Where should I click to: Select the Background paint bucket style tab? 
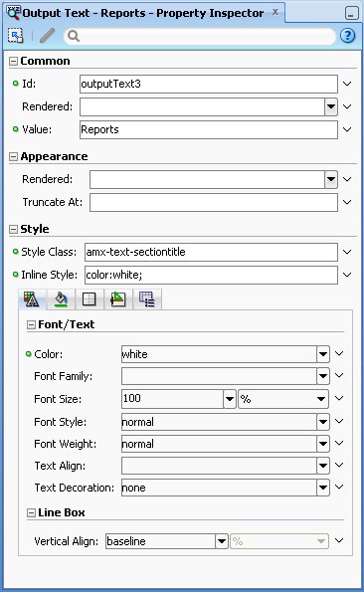click(x=61, y=299)
